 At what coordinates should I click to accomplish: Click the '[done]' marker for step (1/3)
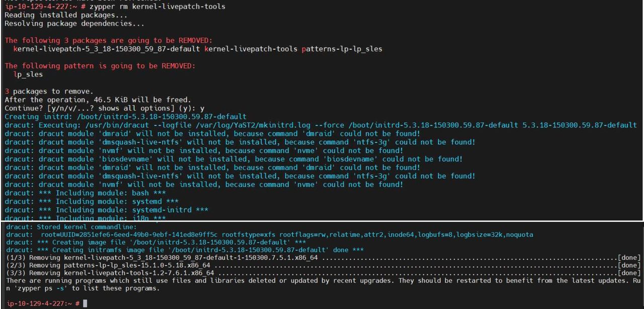point(629,258)
